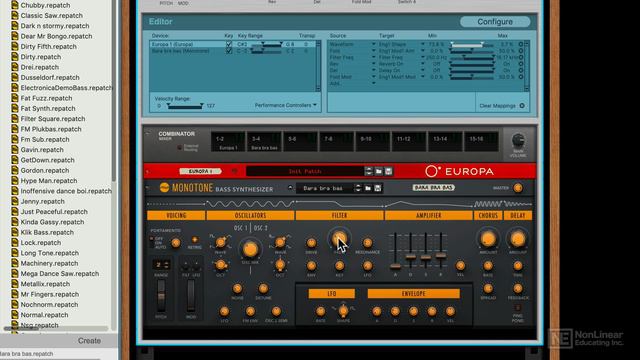Select the Filter section tab
The image size is (640, 360).
339,215
